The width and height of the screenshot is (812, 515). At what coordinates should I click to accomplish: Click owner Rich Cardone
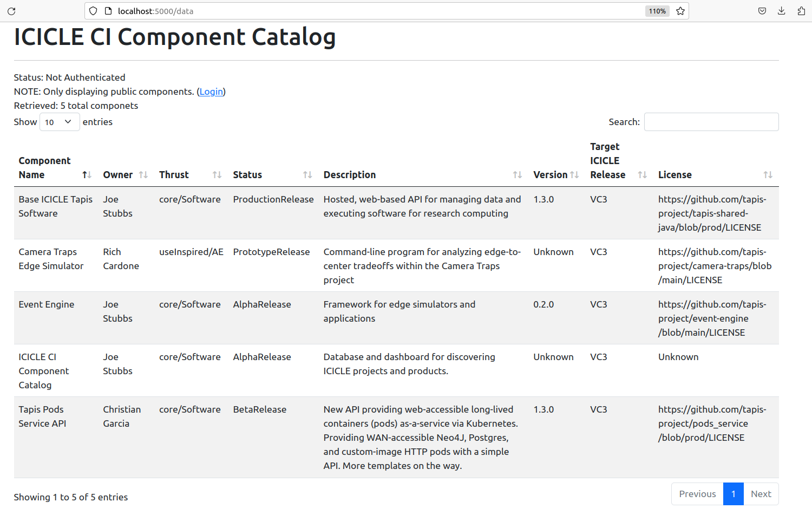(x=121, y=259)
